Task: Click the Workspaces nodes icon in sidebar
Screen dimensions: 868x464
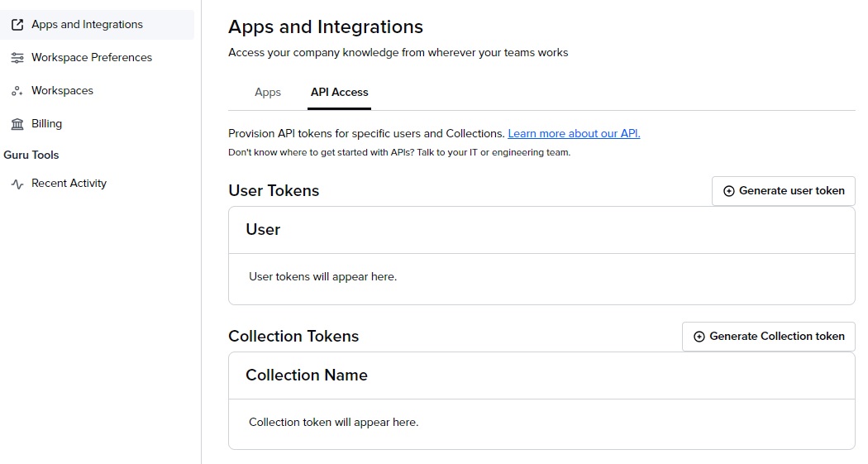Action: [x=17, y=91]
